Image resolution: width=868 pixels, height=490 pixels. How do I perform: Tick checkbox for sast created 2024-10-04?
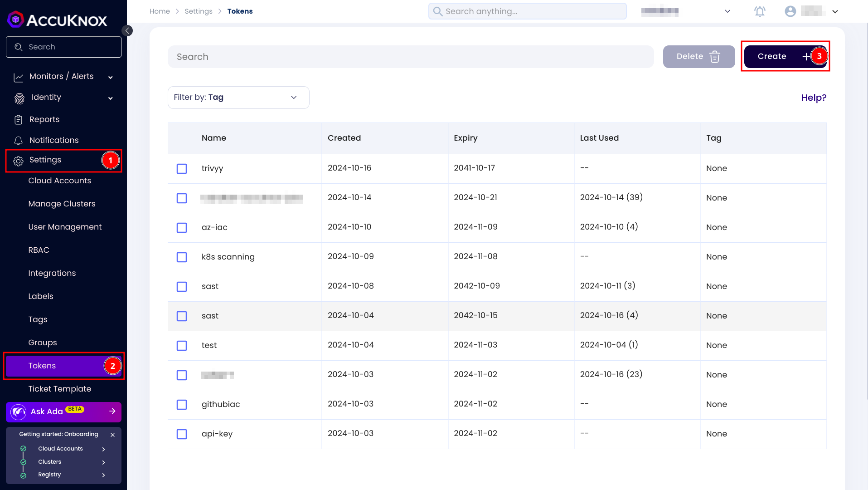[x=182, y=316]
